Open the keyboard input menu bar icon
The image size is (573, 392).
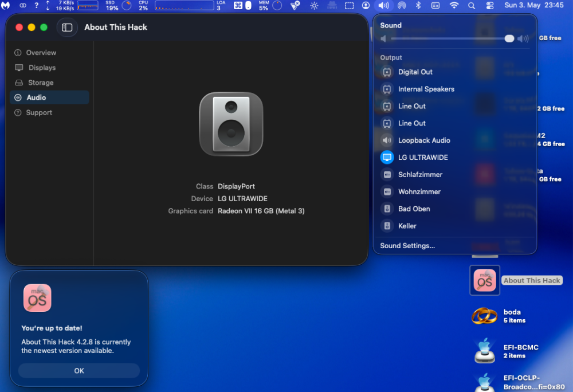[x=435, y=6]
